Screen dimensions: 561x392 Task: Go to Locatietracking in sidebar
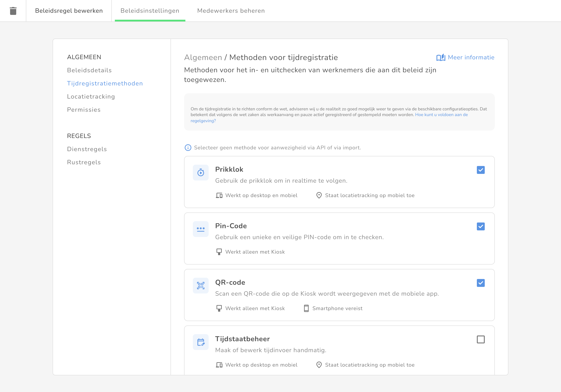coord(91,97)
